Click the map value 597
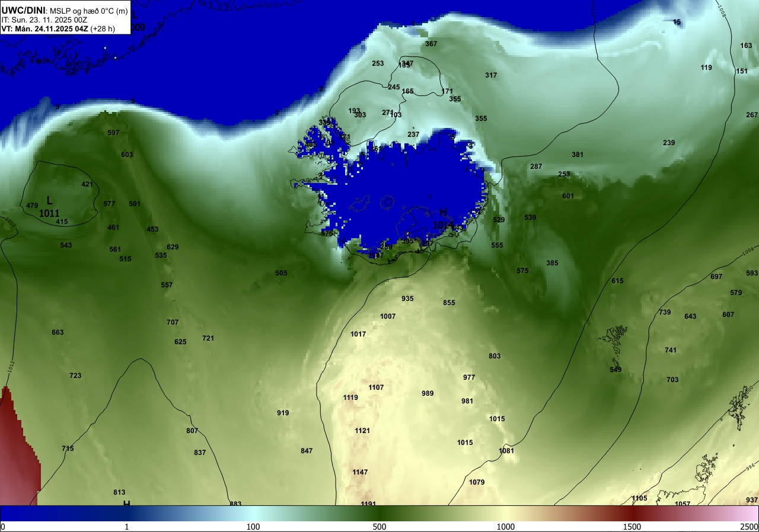The width and height of the screenshot is (759, 532). pos(113,133)
